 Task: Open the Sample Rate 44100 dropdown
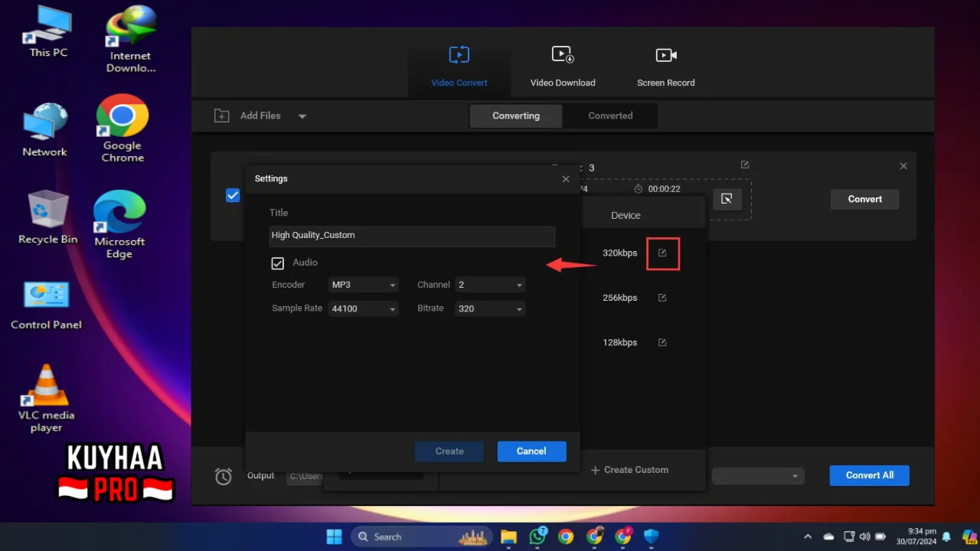(x=364, y=308)
